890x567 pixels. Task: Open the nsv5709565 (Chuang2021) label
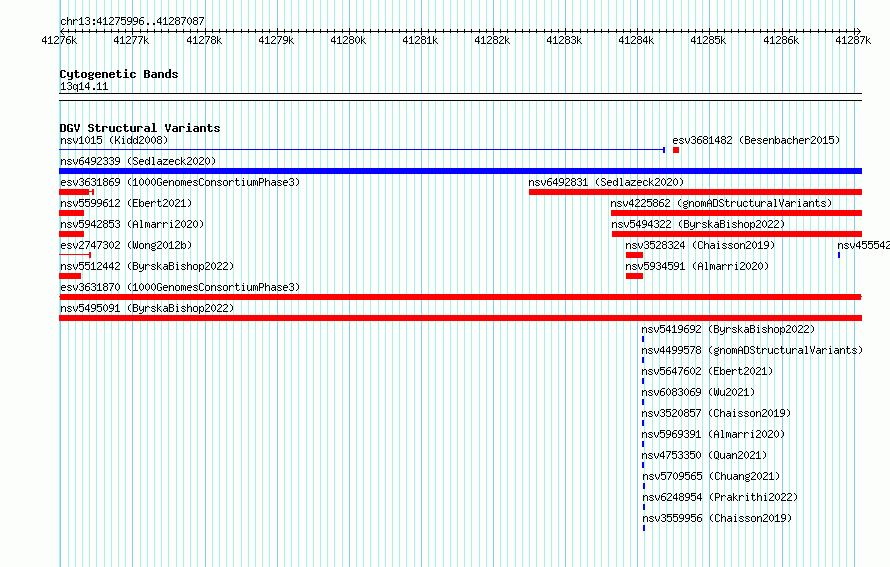(712, 476)
